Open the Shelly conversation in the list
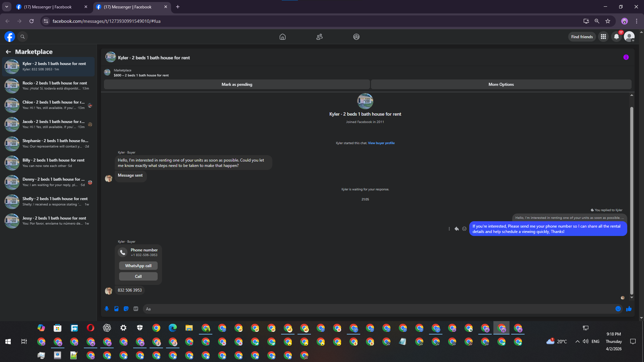Screen dimensions: 644x362 tap(49, 201)
